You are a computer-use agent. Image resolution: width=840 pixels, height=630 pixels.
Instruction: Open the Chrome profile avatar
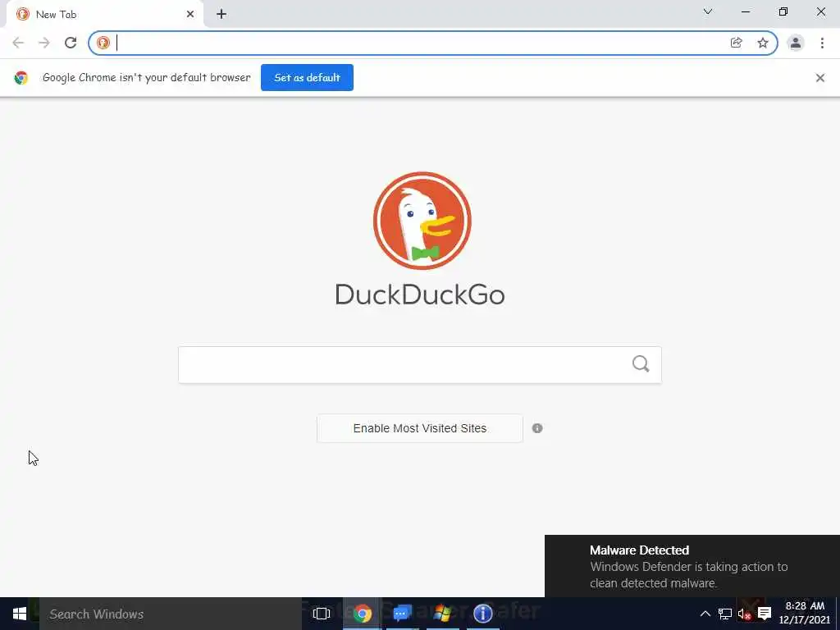tap(796, 43)
